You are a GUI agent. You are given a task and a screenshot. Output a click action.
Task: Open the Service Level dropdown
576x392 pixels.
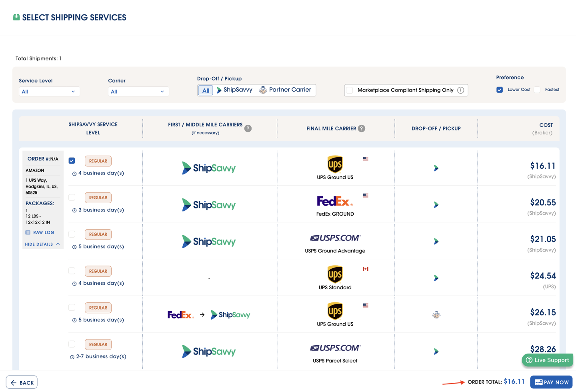[x=49, y=92]
